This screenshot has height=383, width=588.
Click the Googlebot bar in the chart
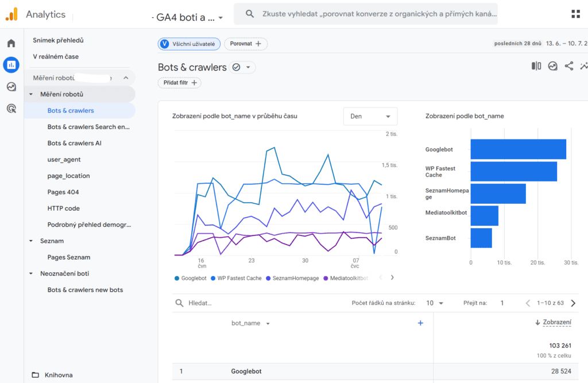pos(517,148)
